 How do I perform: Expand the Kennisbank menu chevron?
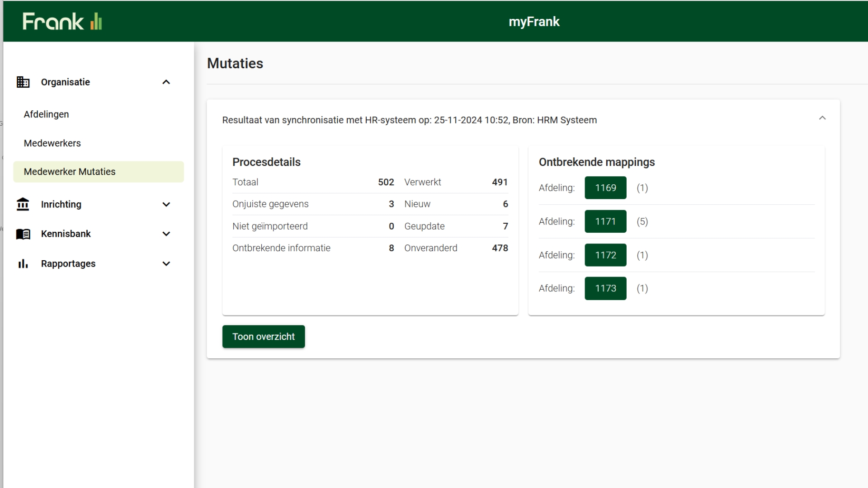point(166,234)
